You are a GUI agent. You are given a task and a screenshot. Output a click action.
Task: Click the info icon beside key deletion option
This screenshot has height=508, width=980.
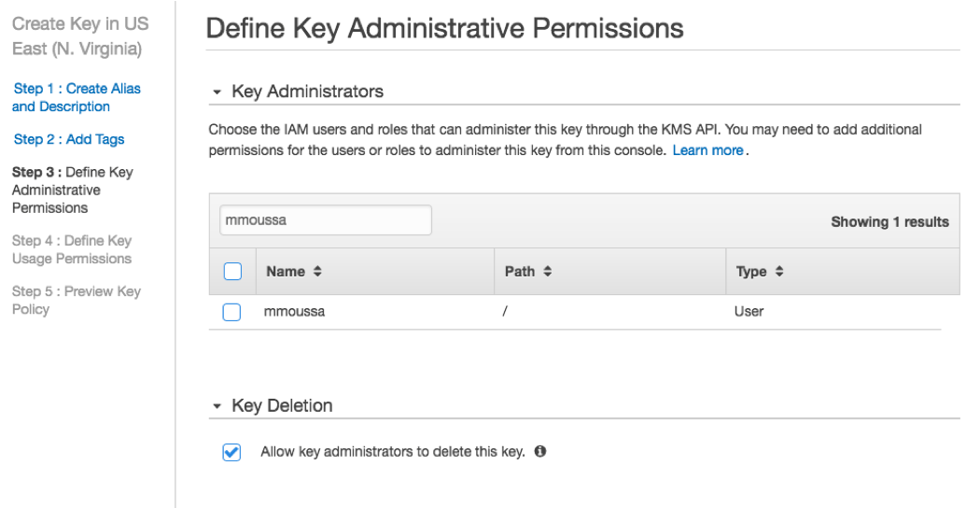540,451
